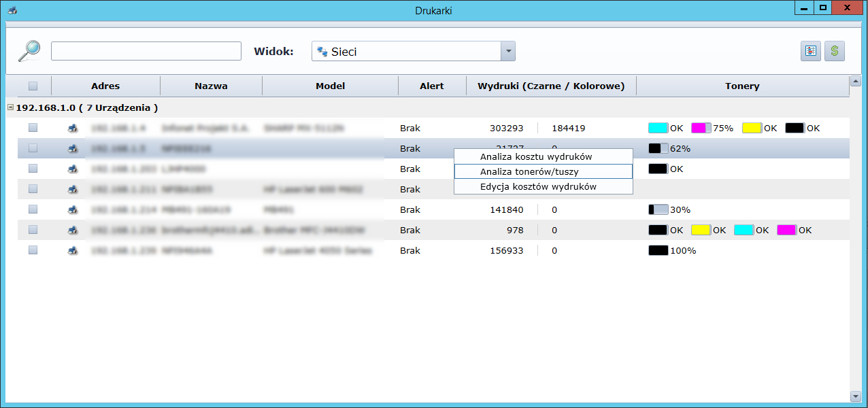868x408 pixels.
Task: Click the search text input field
Action: 146,51
